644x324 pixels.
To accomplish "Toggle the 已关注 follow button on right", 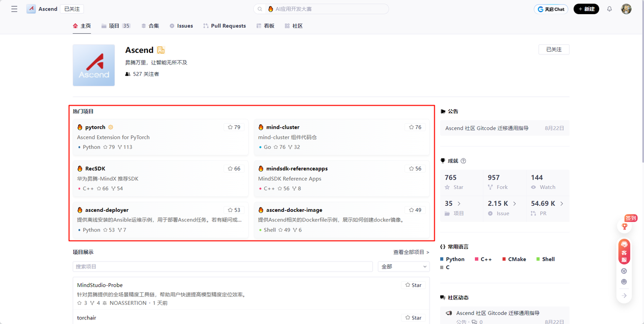I will tap(553, 49).
